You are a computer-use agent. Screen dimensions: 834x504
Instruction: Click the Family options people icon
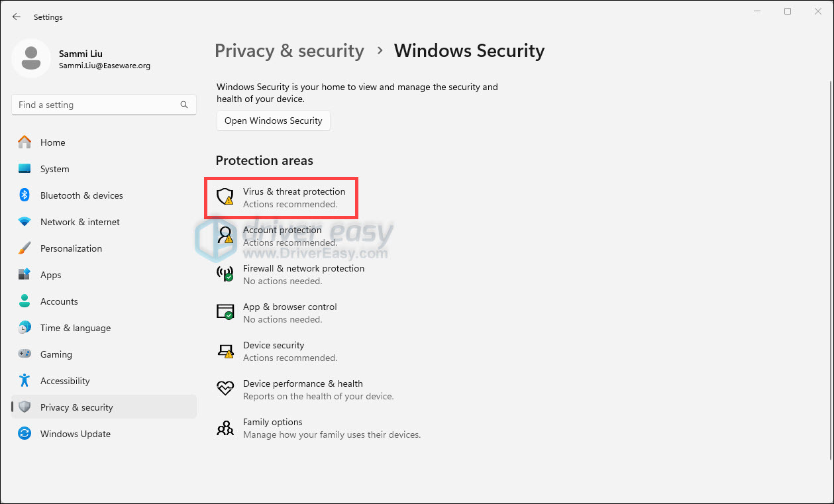(x=226, y=427)
